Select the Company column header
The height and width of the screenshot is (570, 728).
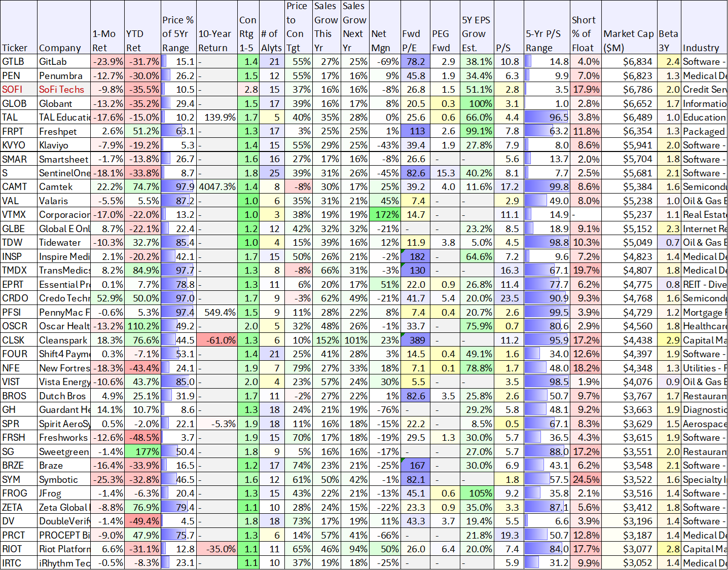[64, 27]
